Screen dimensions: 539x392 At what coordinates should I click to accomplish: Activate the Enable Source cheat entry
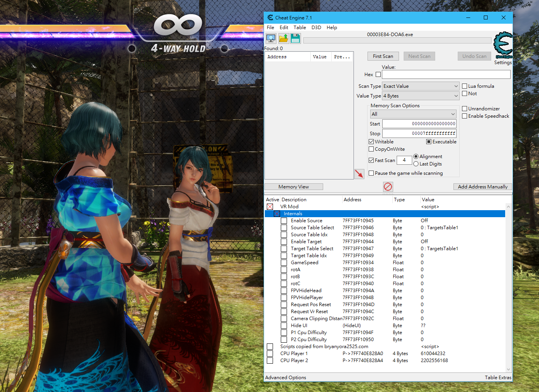click(284, 221)
